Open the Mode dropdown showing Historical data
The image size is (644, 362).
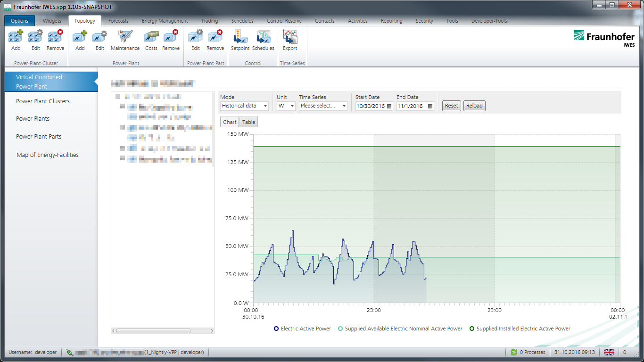coord(244,106)
